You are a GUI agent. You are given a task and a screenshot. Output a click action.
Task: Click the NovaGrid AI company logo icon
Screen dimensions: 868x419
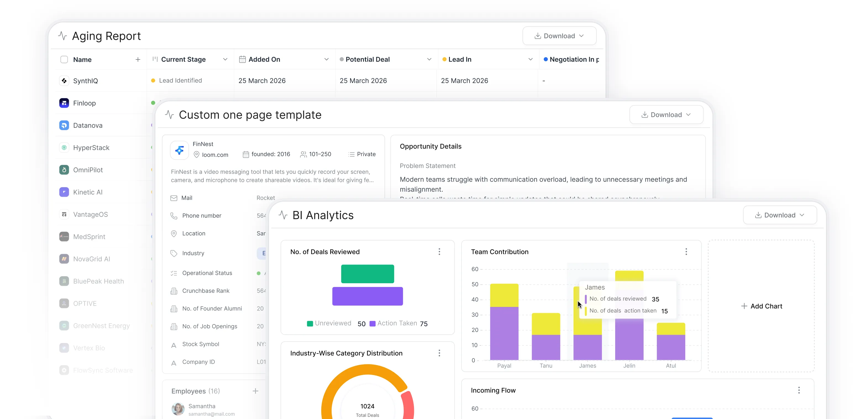pyautogui.click(x=64, y=259)
